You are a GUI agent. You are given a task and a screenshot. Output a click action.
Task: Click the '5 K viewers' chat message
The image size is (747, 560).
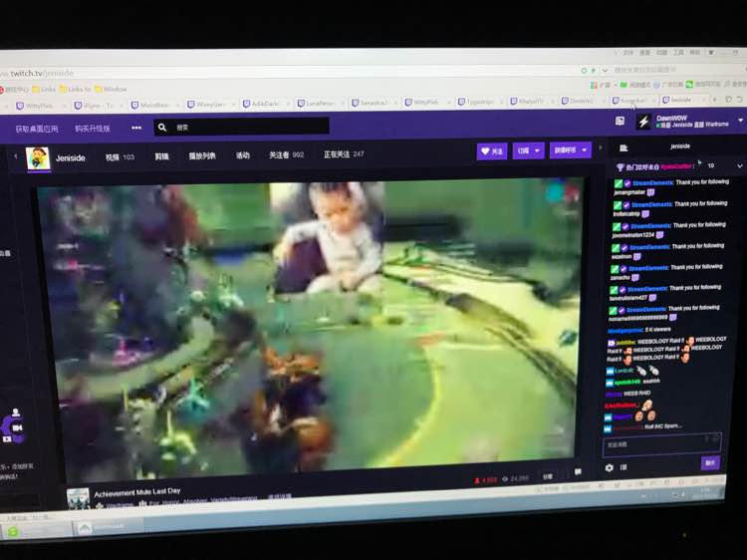[639, 330]
